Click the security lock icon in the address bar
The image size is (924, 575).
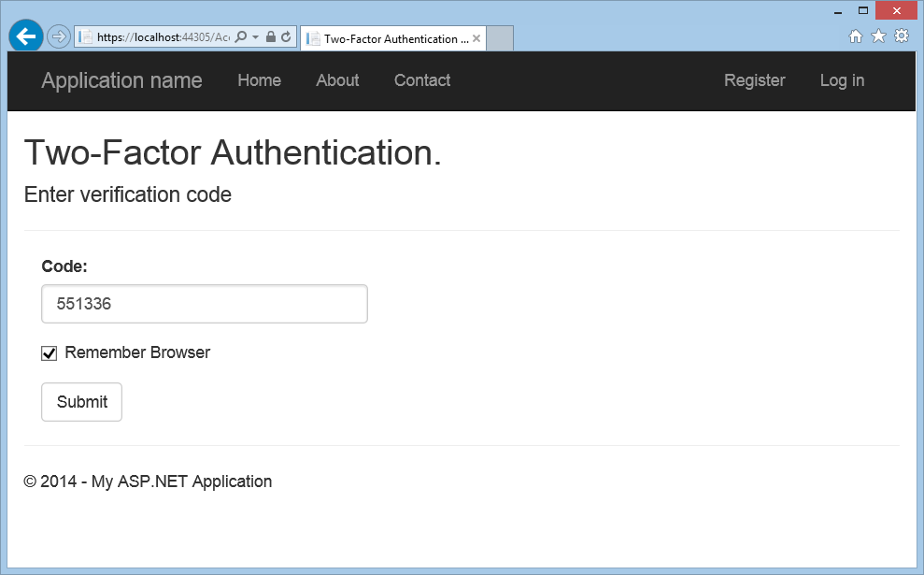click(269, 36)
